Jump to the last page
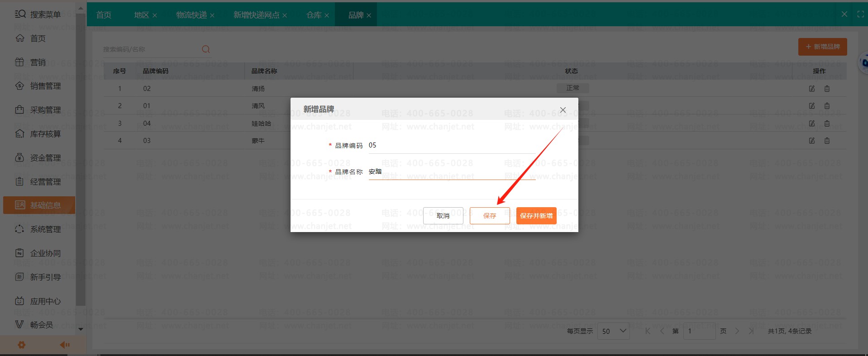Screen dimensions: 868x356 [751, 331]
